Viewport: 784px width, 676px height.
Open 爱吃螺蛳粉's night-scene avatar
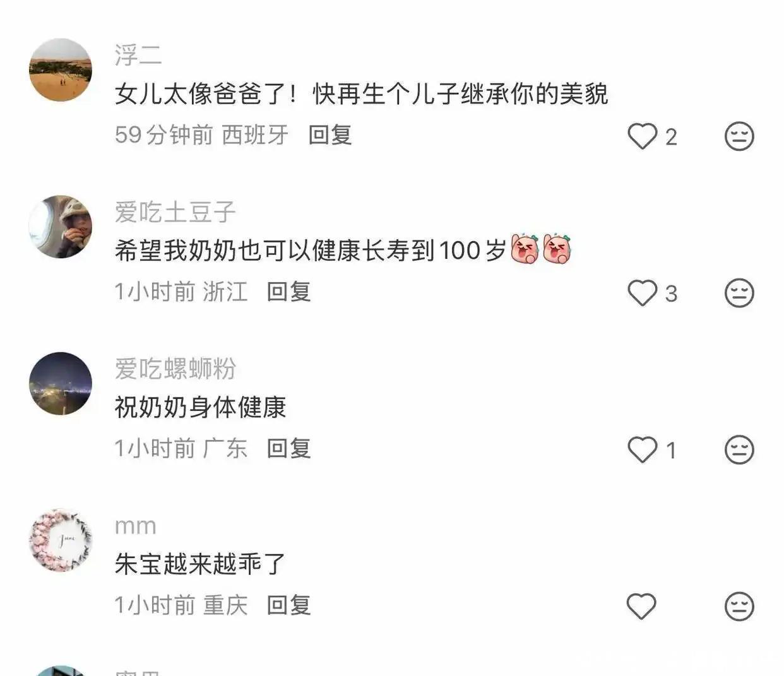point(61,383)
